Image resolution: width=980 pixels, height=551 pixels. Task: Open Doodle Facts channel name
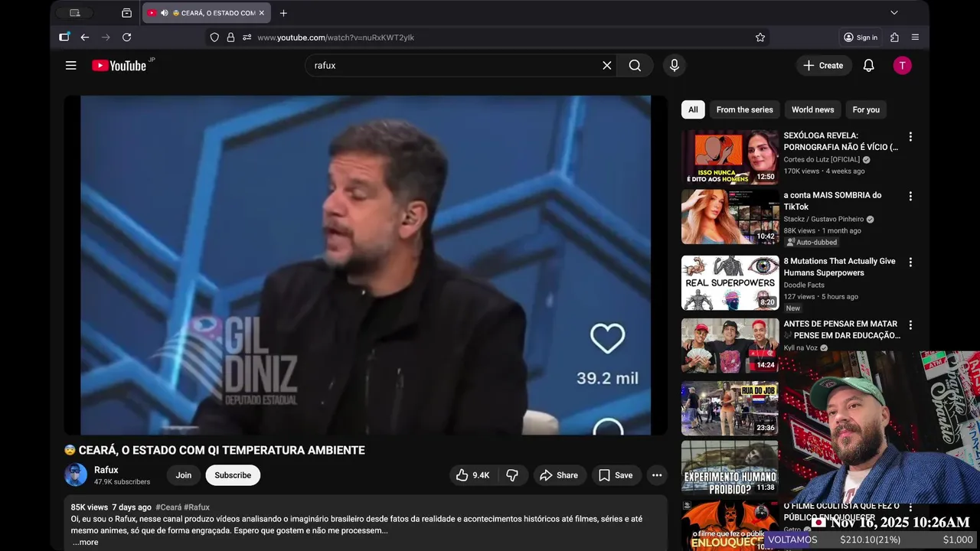click(x=804, y=285)
